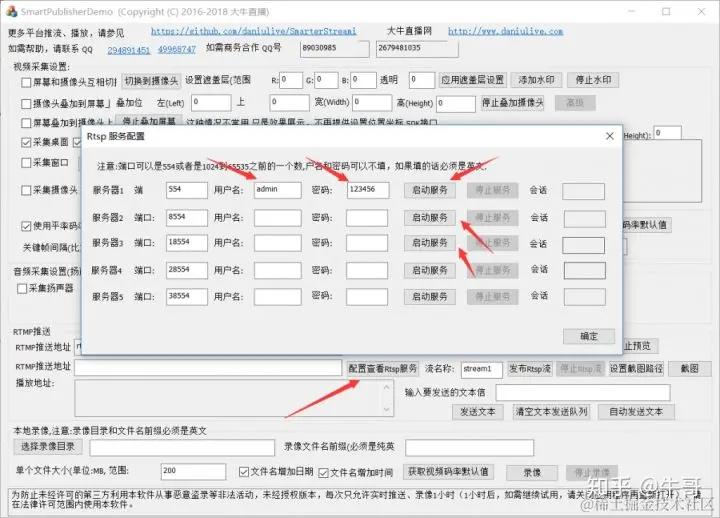The width and height of the screenshot is (720, 518).
Task: Click 服务器5 port field showing 38554
Action: [x=187, y=297]
